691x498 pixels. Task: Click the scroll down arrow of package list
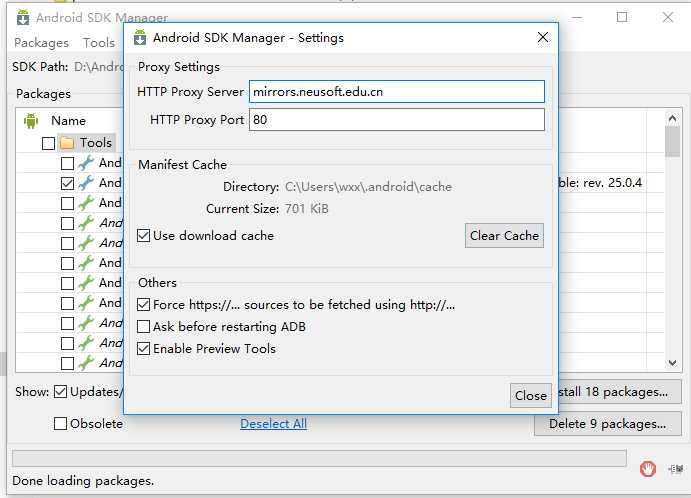(x=672, y=363)
